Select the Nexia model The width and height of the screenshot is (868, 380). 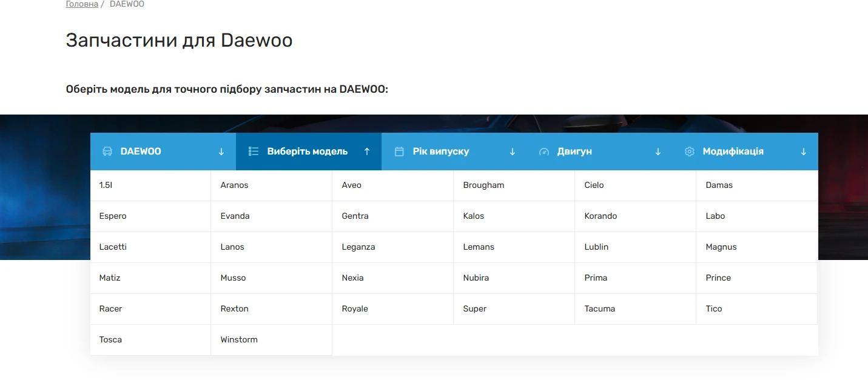pos(393,278)
